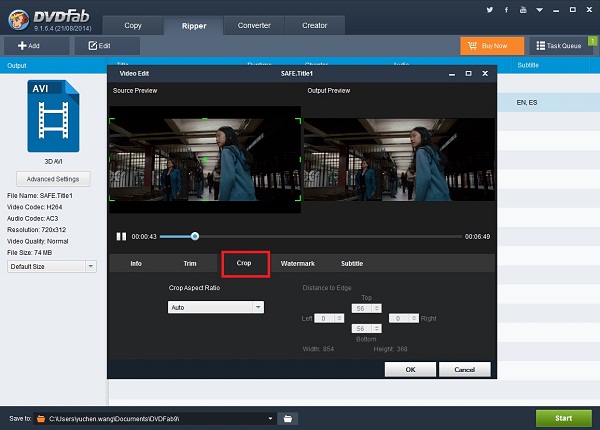Viewport: 600px width, 430px height.
Task: Open the title bar dropdown menu arrow
Action: tap(539, 10)
